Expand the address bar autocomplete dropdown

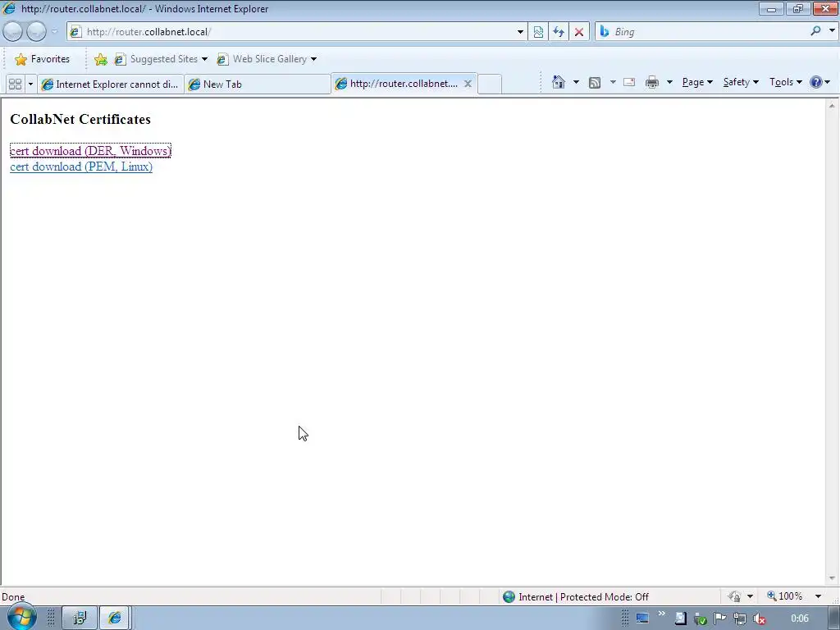pos(519,32)
